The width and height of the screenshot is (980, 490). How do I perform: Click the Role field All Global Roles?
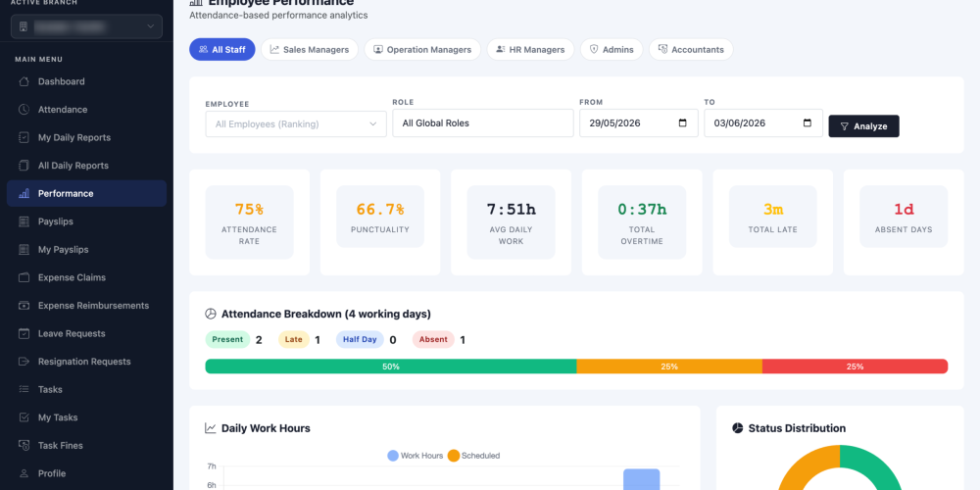pyautogui.click(x=483, y=123)
